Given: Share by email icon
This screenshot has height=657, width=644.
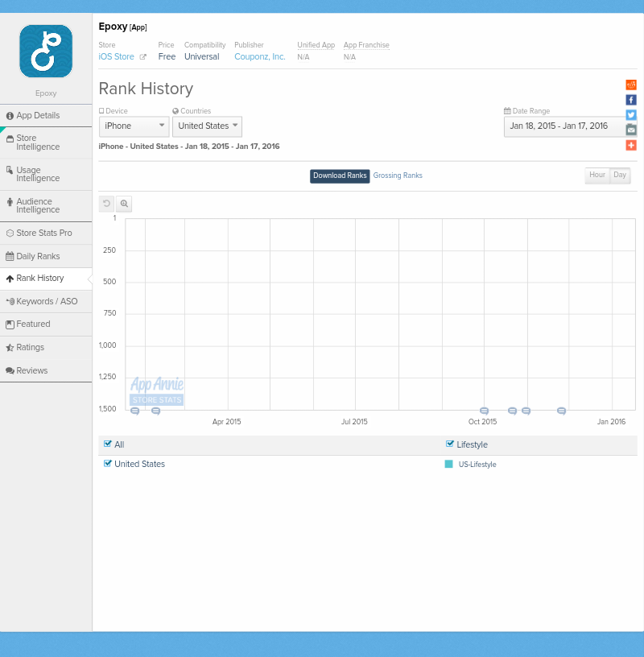Looking at the screenshot, I should (x=631, y=130).
